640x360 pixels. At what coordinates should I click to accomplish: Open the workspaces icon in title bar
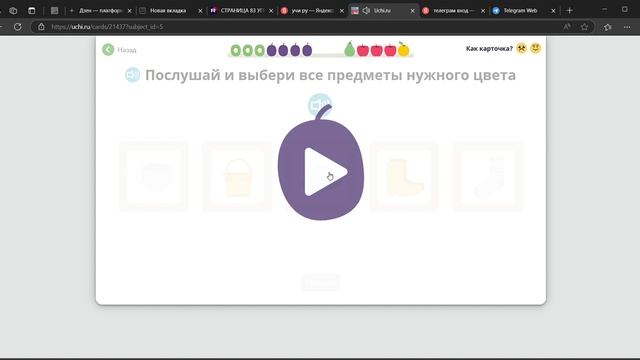pyautogui.click(x=13, y=11)
